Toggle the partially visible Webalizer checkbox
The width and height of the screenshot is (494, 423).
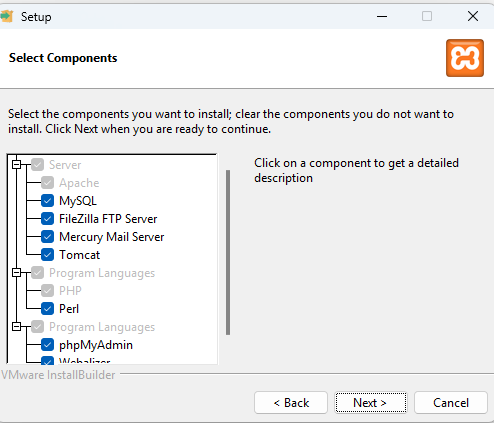point(47,360)
